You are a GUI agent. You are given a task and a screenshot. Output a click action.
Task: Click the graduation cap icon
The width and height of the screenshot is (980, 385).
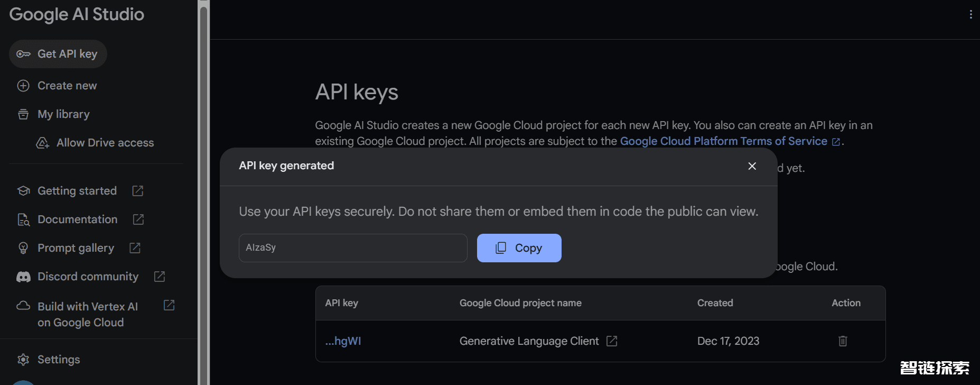pyautogui.click(x=23, y=190)
